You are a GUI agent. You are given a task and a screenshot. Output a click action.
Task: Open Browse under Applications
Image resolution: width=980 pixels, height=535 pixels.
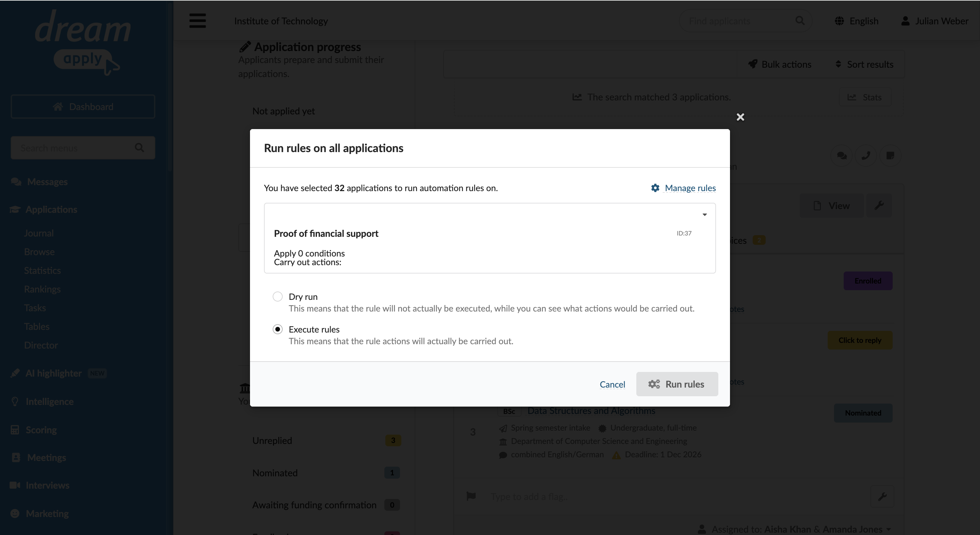(x=39, y=252)
